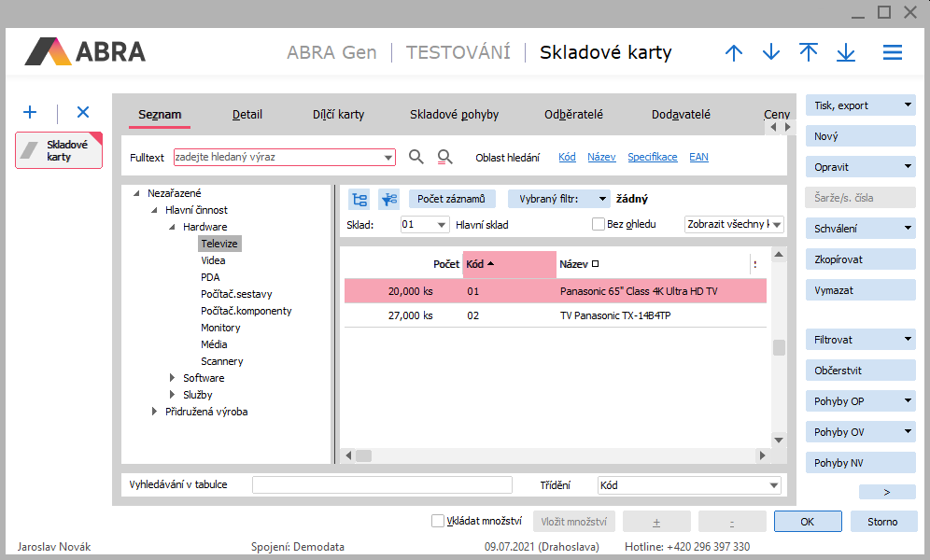
Task: Toggle the tree structure view icon
Action: (359, 199)
